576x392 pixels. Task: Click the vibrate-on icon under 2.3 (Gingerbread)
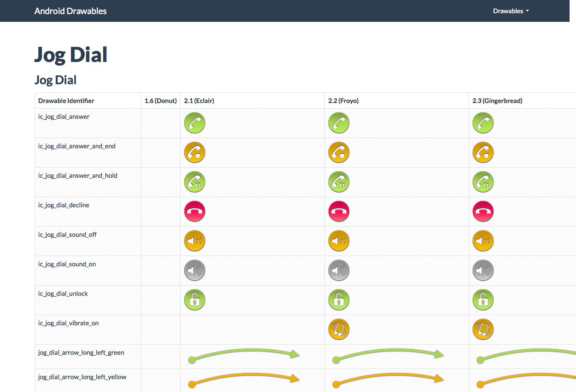coord(483,330)
